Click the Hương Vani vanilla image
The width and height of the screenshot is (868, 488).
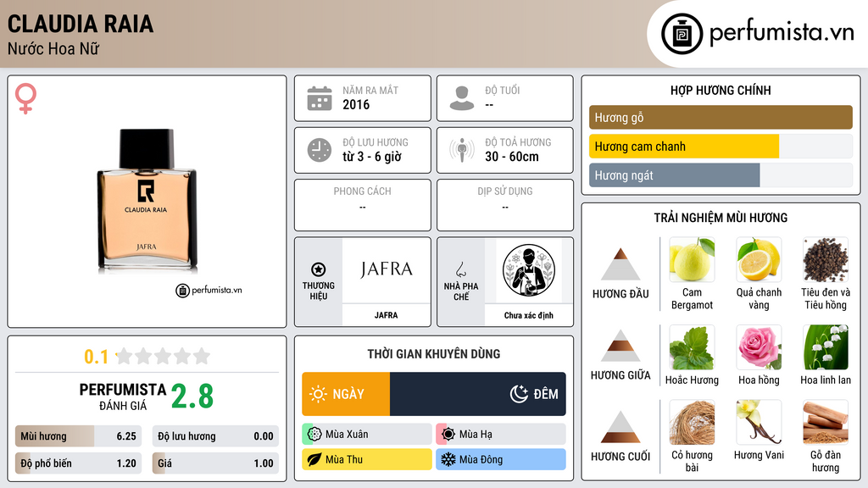759,423
